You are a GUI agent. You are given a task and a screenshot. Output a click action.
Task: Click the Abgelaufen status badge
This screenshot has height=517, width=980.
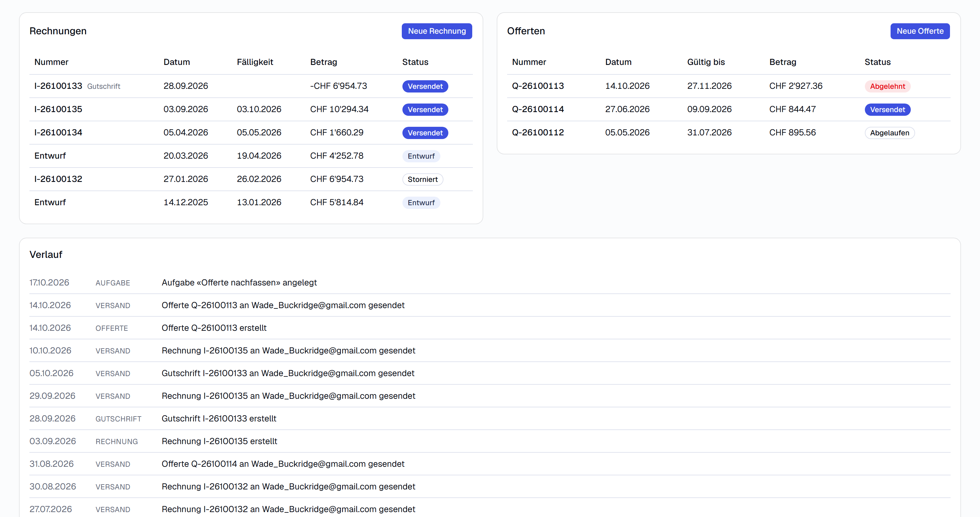point(889,133)
